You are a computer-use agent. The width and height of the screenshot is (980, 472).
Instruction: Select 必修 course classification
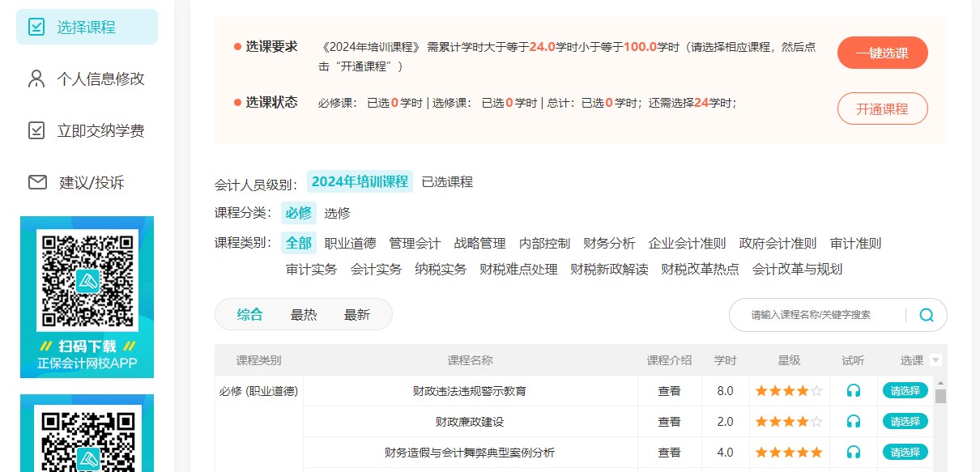[298, 213]
